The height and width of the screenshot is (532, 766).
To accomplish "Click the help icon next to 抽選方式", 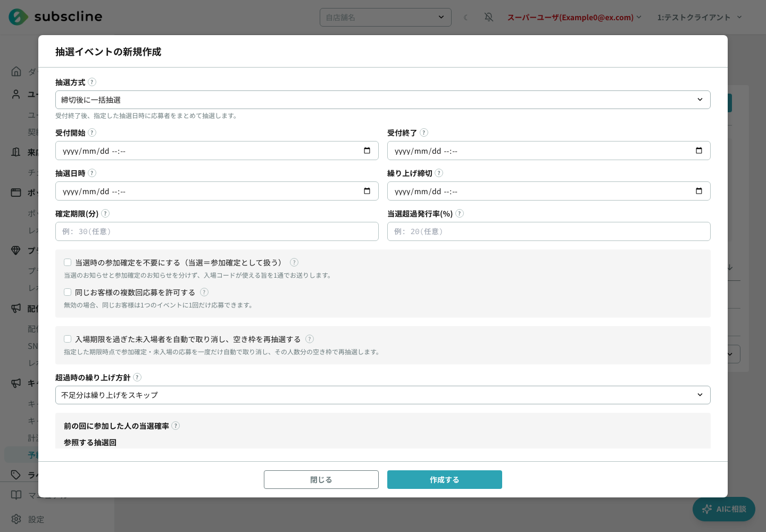I will [92, 82].
